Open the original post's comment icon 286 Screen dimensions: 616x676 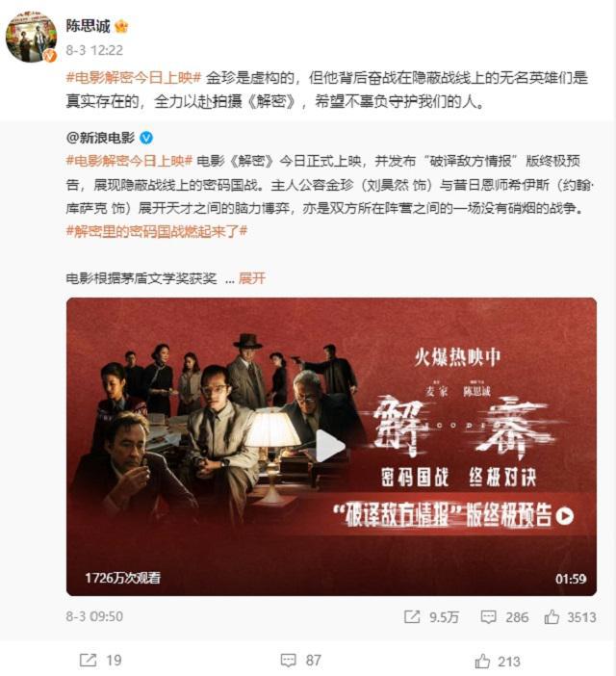pos(504,617)
